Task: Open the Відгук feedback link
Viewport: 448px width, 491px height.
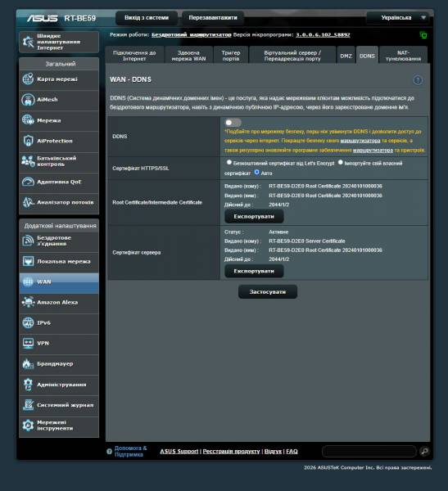Action: click(273, 451)
